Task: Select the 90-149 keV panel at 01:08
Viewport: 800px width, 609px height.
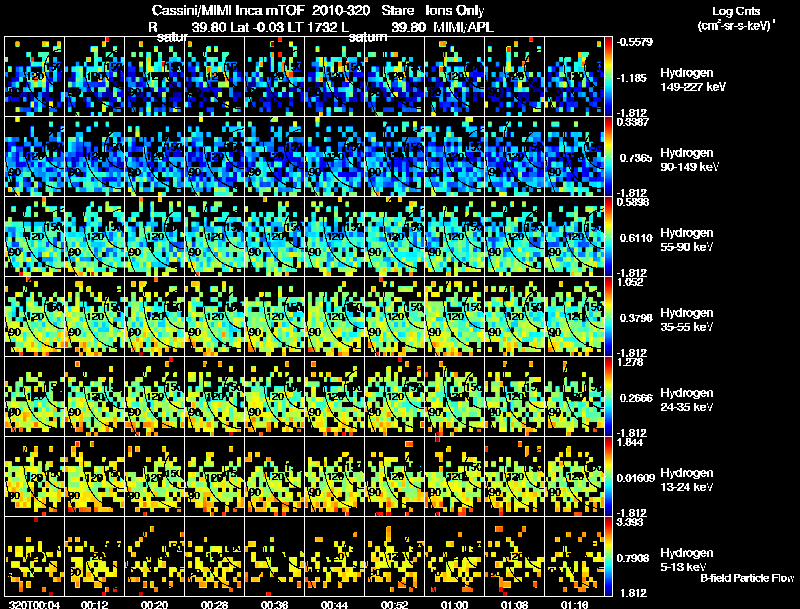Action: [514, 157]
